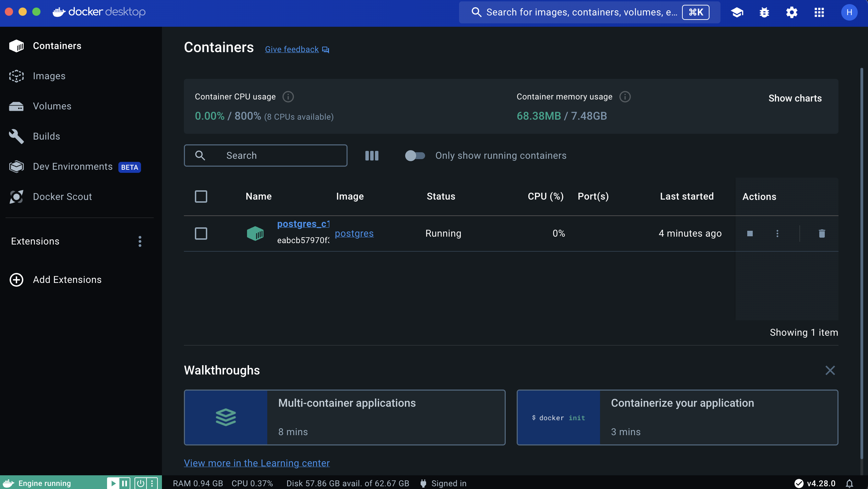This screenshot has height=489, width=868.
Task: Delete the postgres_c1 container
Action: (822, 234)
